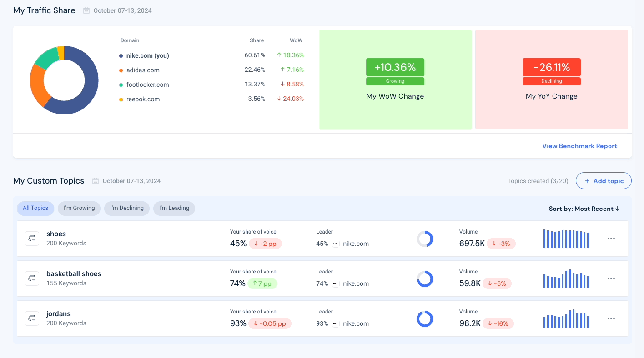644x358 pixels.
Task: Show only I'm Leading topics
Action: pyautogui.click(x=174, y=208)
